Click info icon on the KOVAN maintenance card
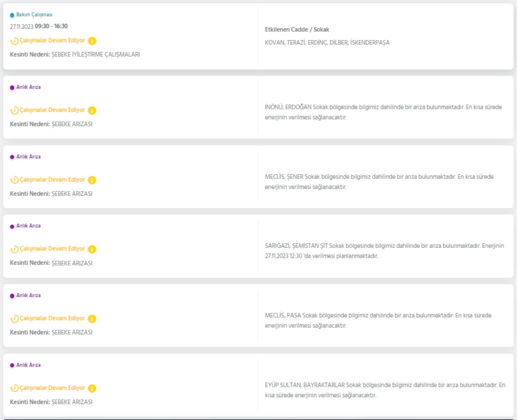The width and height of the screenshot is (517, 420). 92,41
